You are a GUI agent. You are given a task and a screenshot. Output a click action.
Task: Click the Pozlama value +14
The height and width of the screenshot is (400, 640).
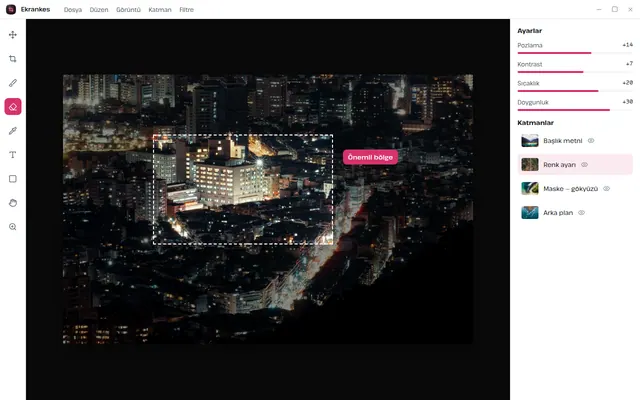point(627,45)
